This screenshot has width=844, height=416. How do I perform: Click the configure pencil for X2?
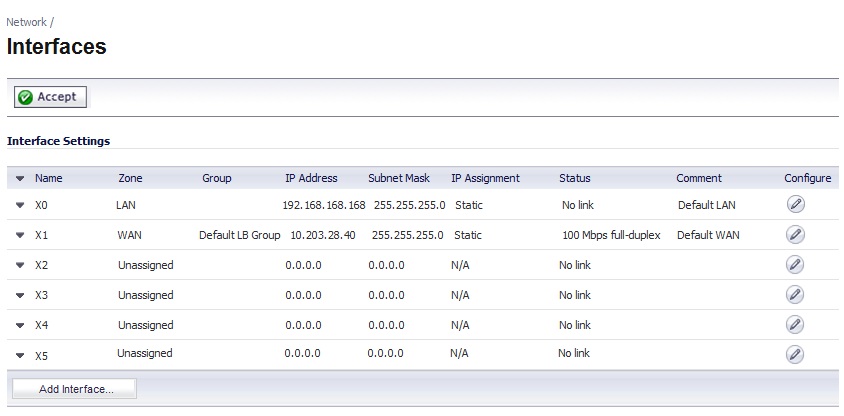coord(795,265)
